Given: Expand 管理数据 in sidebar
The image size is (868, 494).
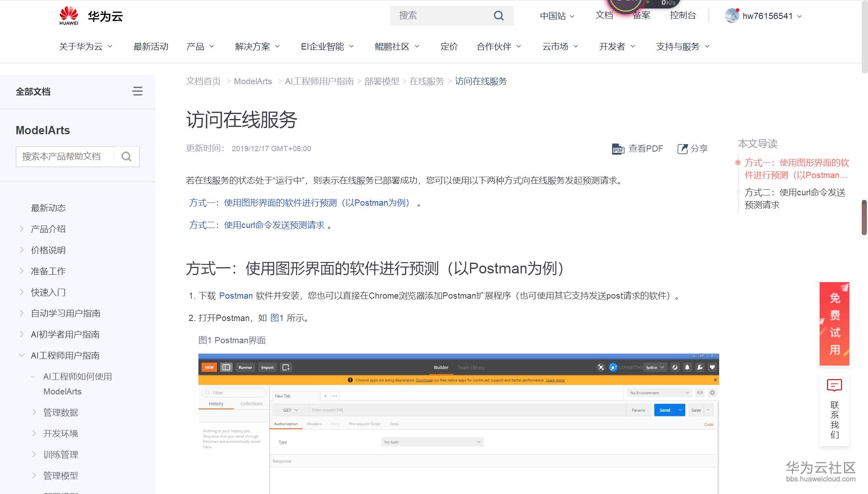Looking at the screenshot, I should coord(34,412).
